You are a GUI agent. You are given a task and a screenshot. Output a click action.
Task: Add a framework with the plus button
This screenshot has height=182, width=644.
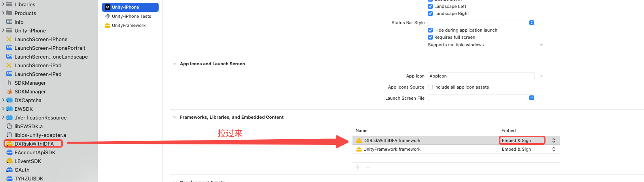click(358, 167)
